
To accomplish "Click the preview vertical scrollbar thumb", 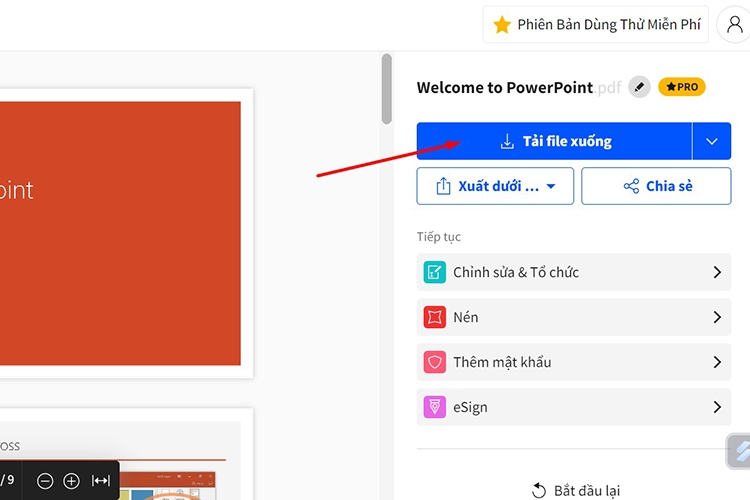I will pyautogui.click(x=386, y=89).
